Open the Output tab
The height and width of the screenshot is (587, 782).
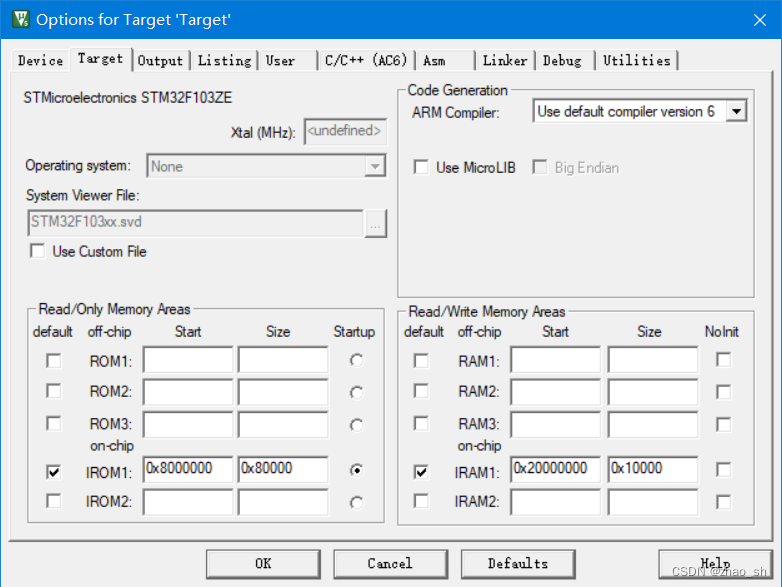coord(161,61)
